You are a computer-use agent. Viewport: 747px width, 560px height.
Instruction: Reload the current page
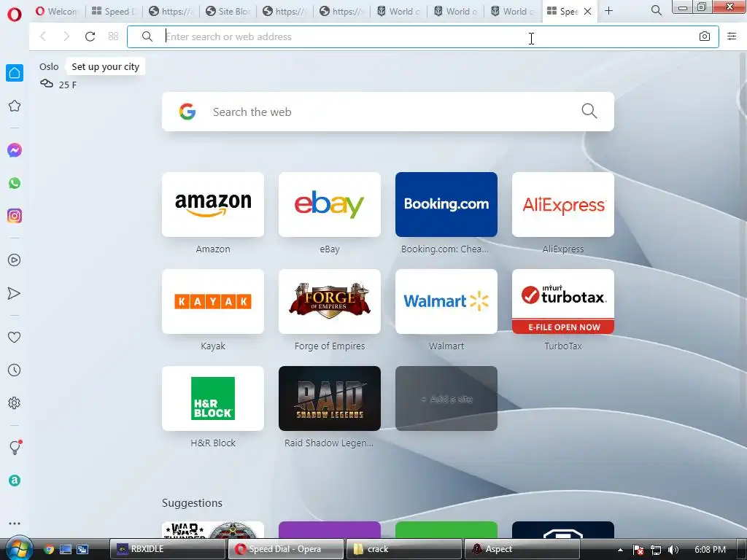click(90, 36)
